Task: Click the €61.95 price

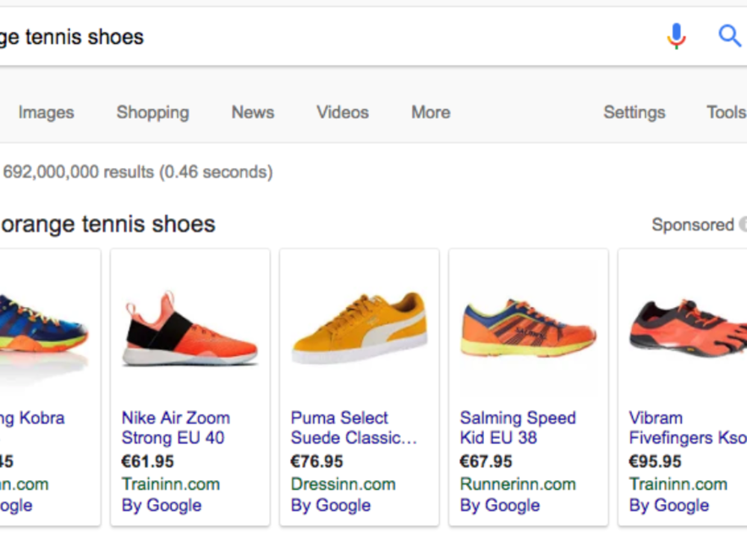Action: coord(148,461)
